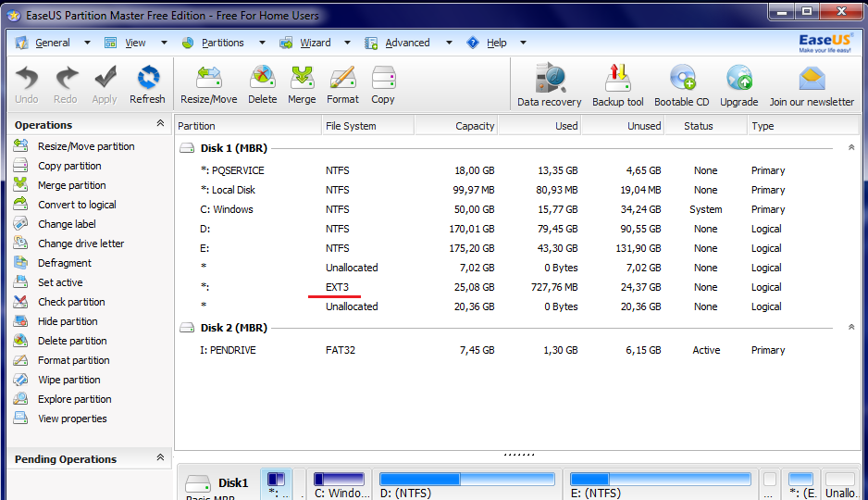The image size is (868, 500).
Task: Open the Backup tool
Action: (x=618, y=84)
